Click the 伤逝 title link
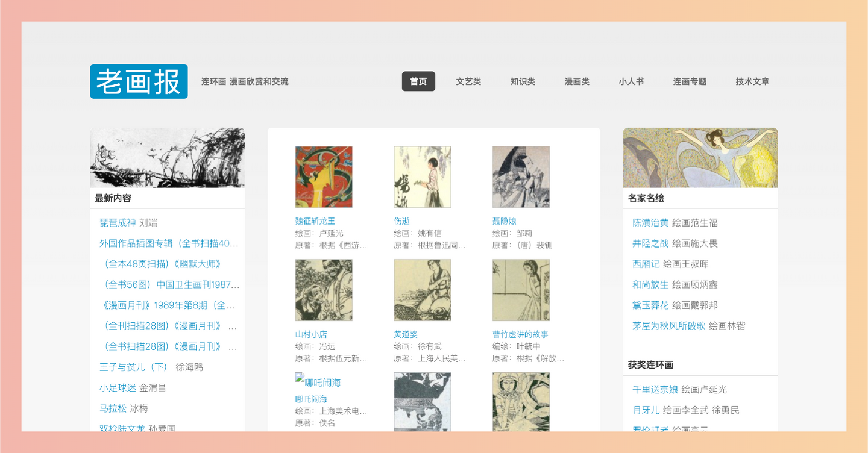This screenshot has width=868, height=453. pos(402,221)
